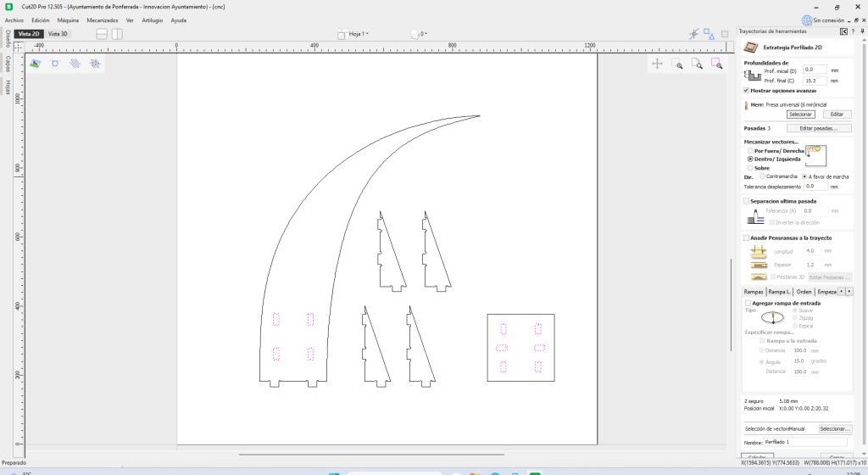
Task: Open the Artilugio menu
Action: point(153,20)
